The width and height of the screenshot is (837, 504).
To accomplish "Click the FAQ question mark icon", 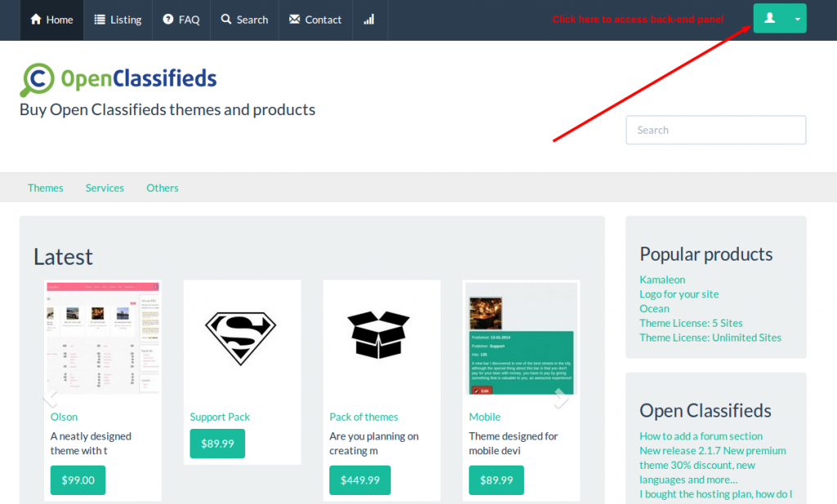I will pos(168,20).
